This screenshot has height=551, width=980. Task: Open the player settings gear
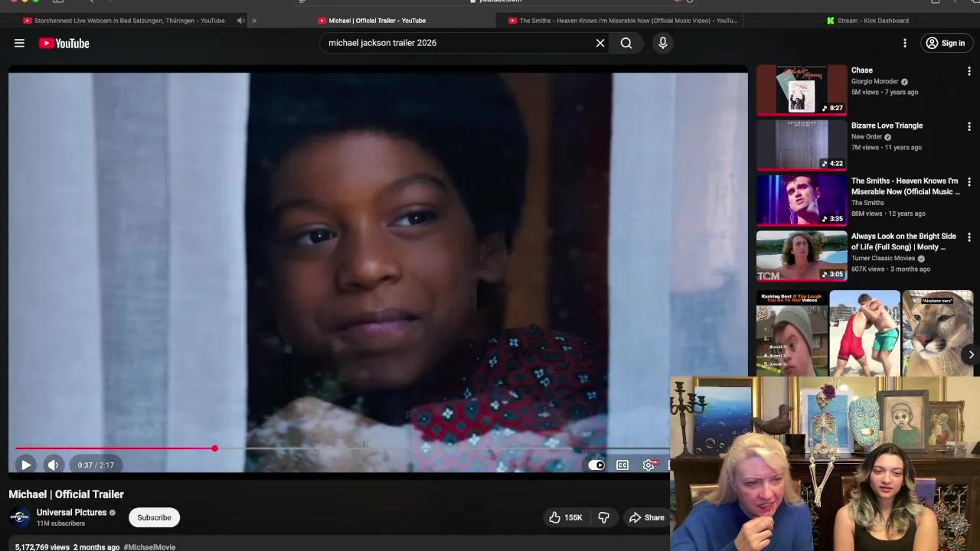point(649,465)
